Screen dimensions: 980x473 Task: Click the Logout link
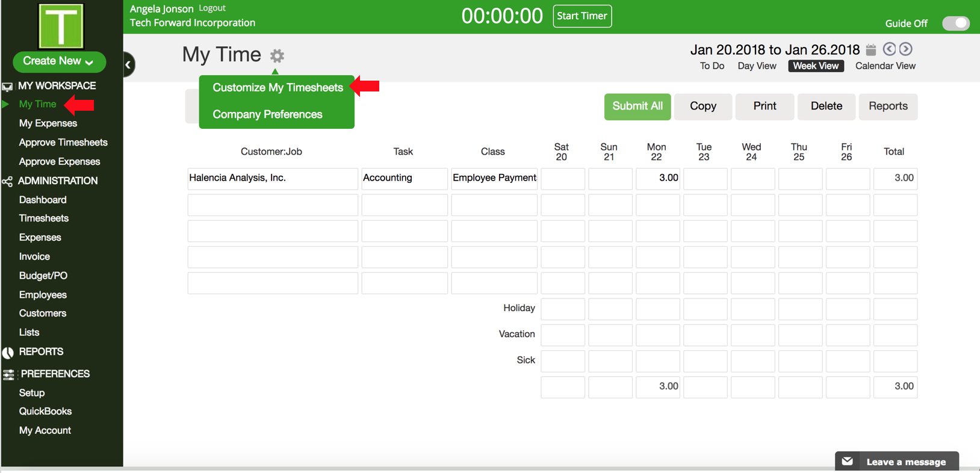point(212,8)
